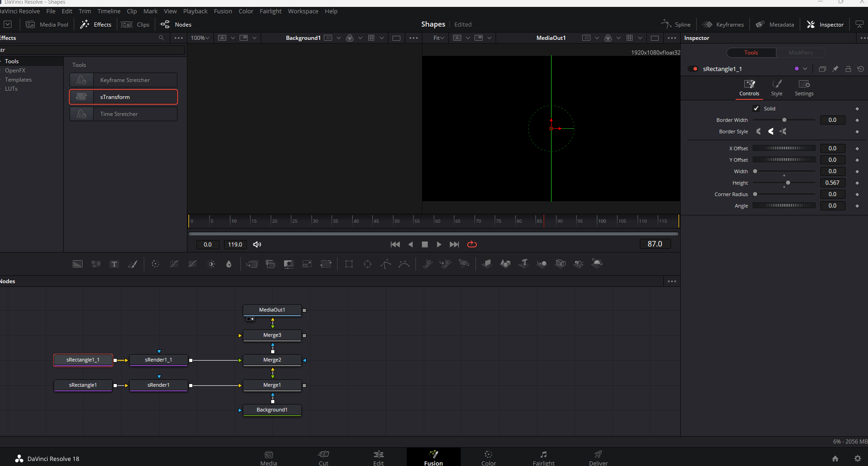Add a Text+ tool from toolbar
Screen dimensions: 868x466
point(115,264)
